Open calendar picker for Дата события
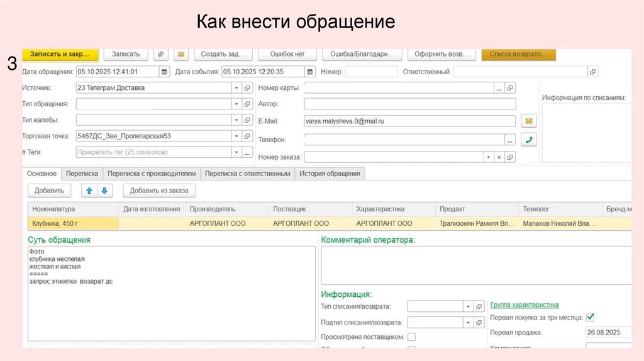This screenshot has width=644, height=361. click(309, 72)
